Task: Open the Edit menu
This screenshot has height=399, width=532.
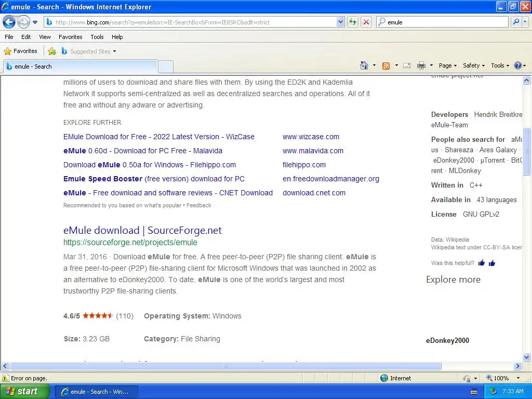Action: click(26, 37)
